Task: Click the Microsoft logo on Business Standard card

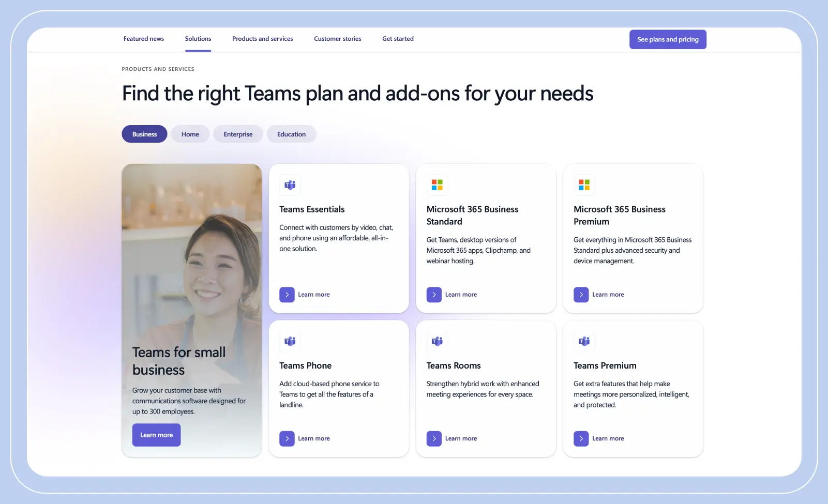Action: pos(437,185)
